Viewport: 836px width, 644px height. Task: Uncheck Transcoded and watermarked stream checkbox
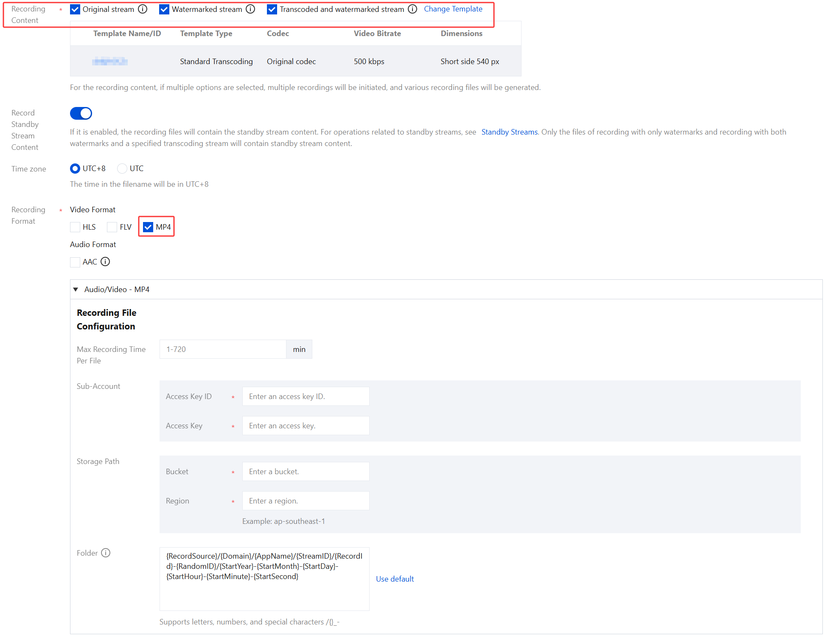[x=272, y=9]
